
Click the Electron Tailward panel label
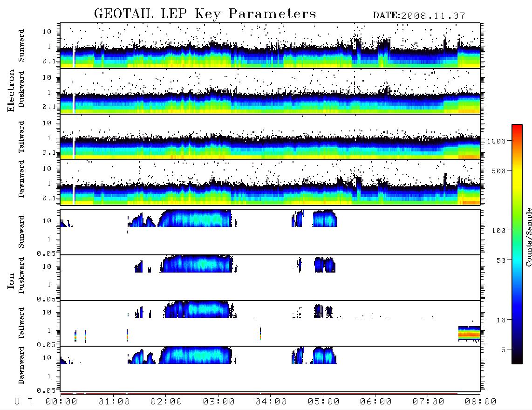pos(21,137)
